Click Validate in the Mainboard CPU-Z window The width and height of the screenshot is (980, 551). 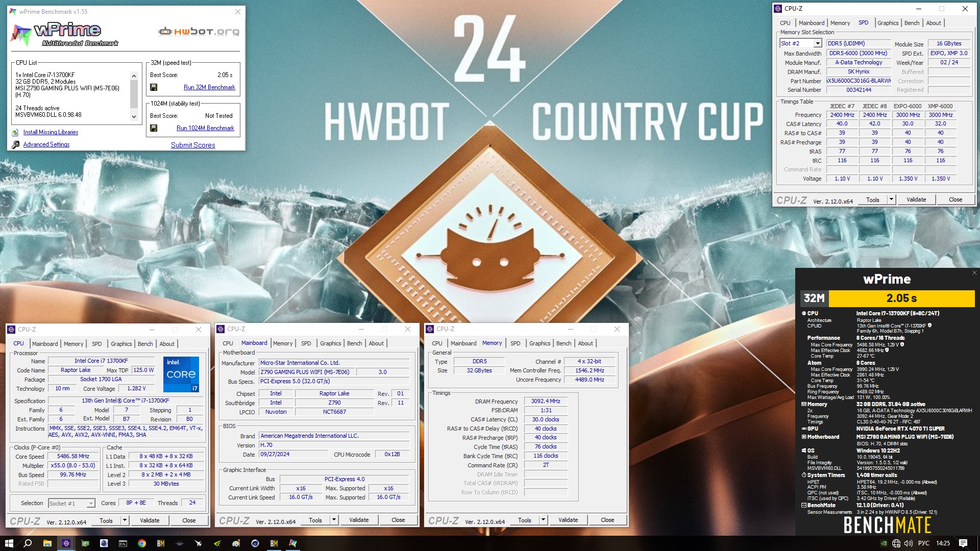click(x=359, y=520)
